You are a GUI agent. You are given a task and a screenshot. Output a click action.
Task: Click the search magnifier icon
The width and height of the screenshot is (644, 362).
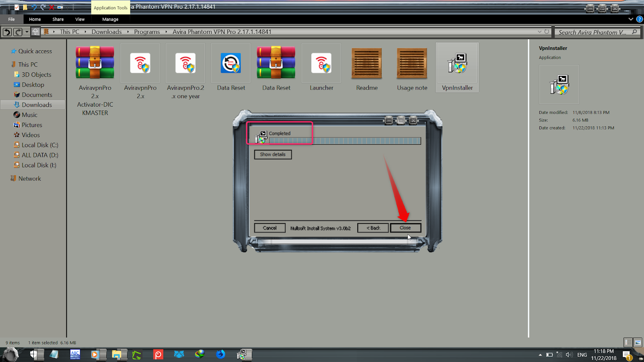(635, 32)
